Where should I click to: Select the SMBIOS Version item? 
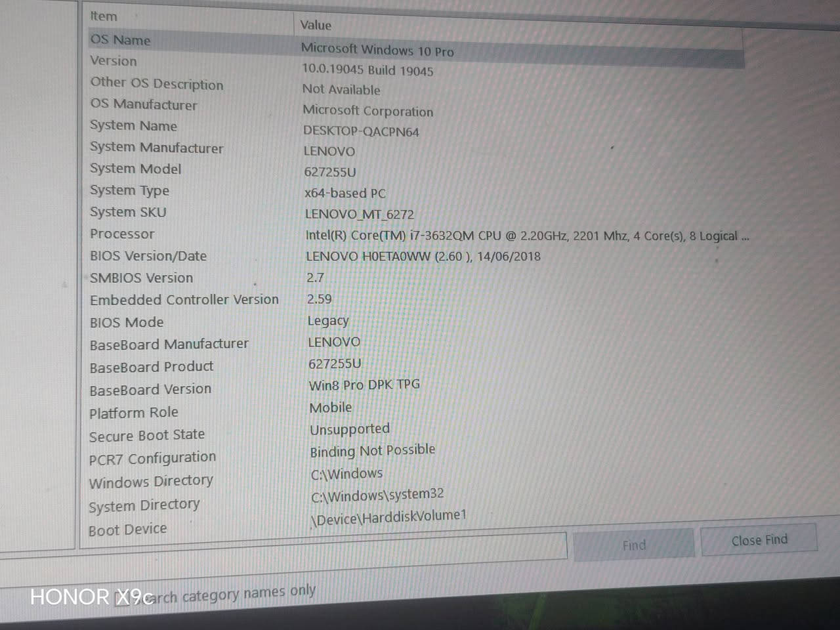142,278
